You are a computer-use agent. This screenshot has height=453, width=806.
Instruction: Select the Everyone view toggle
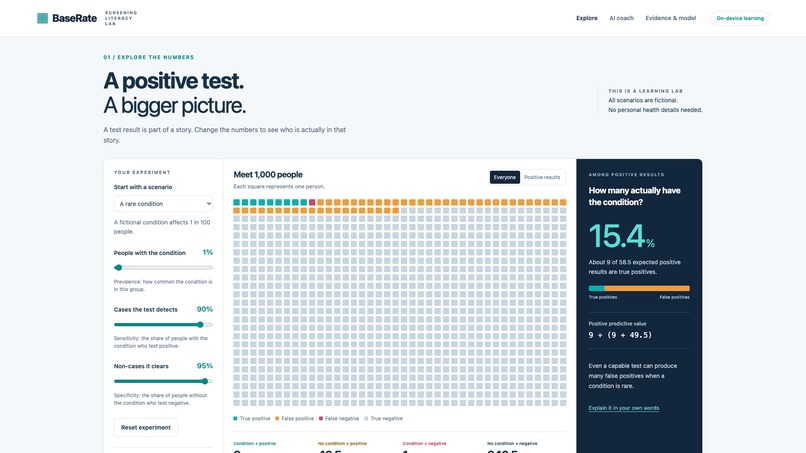pyautogui.click(x=504, y=177)
